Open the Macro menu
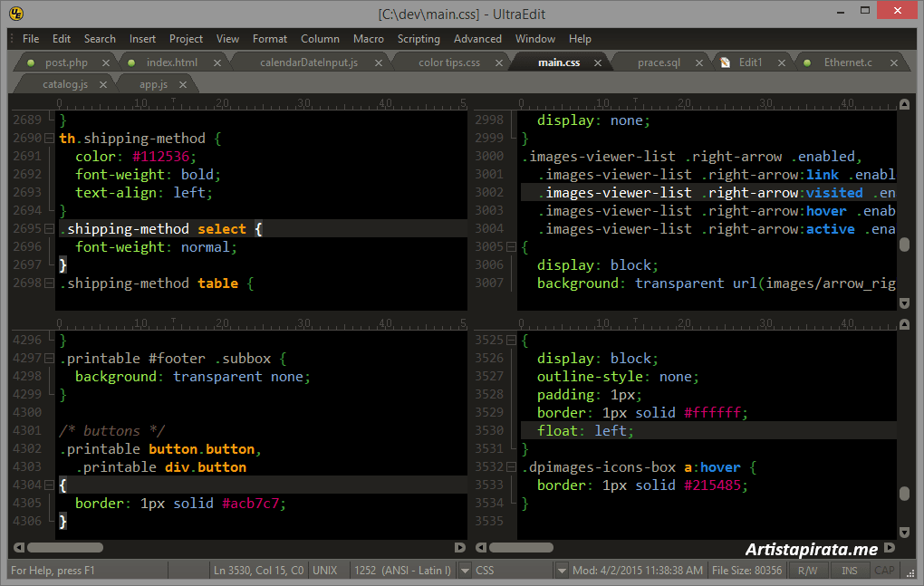Viewport: 924px width, 586px height. click(x=368, y=39)
